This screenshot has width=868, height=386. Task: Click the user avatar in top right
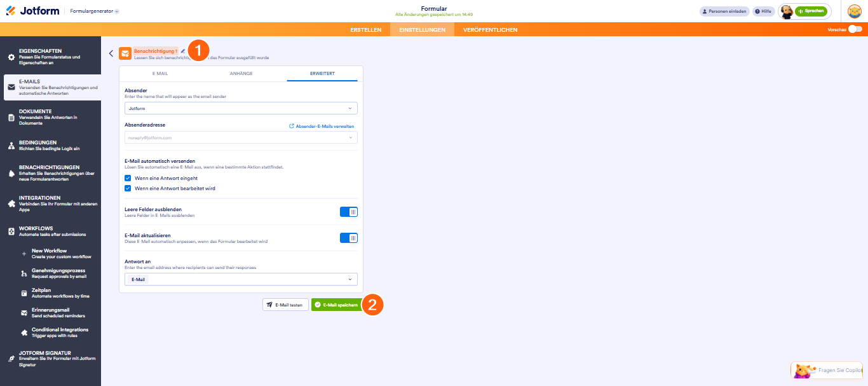[855, 11]
